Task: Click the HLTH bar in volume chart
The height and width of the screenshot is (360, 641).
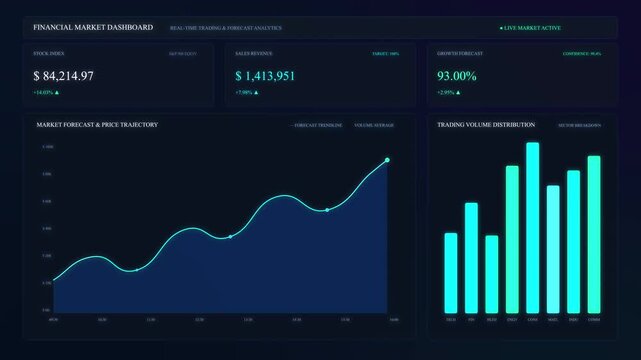Action: click(492, 274)
